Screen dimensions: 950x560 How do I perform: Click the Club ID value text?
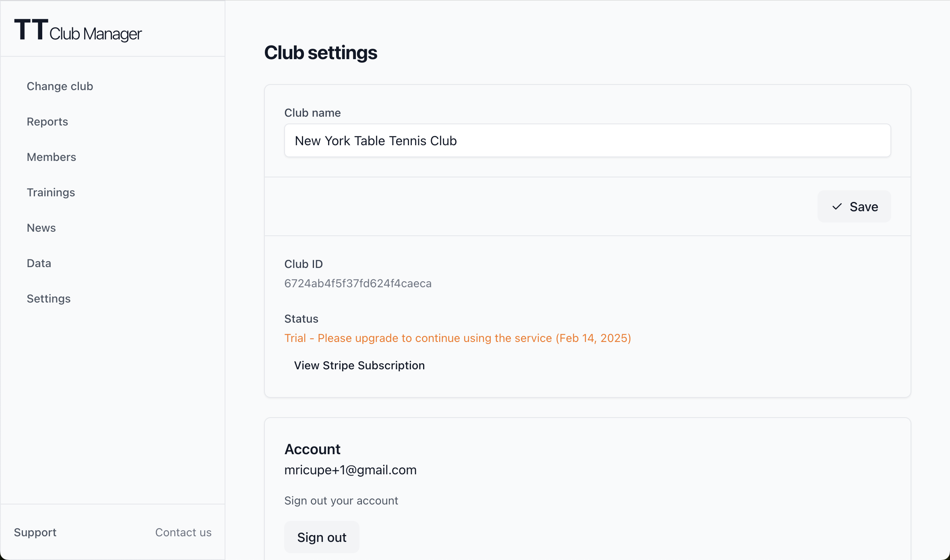click(357, 283)
